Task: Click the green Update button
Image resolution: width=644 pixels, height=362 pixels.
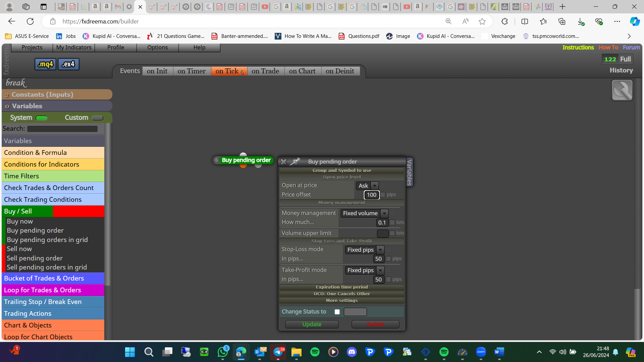Action: (312, 324)
